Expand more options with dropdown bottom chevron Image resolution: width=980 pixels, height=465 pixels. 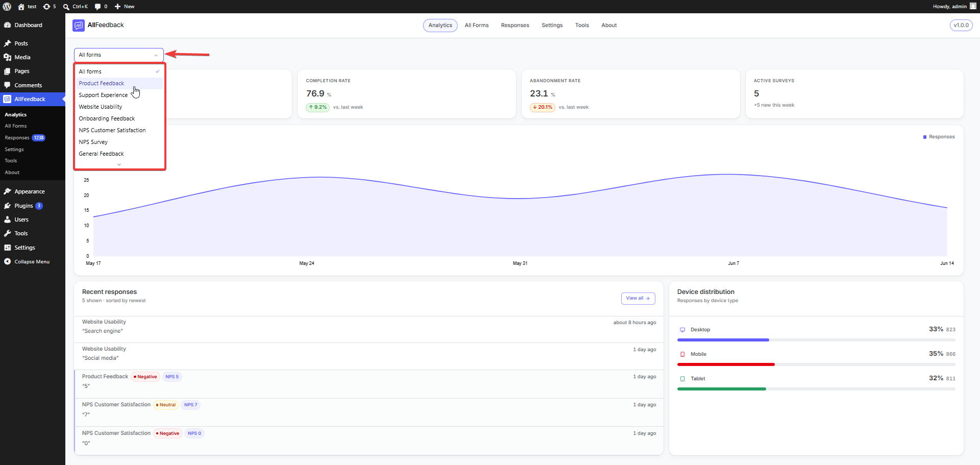point(119,164)
